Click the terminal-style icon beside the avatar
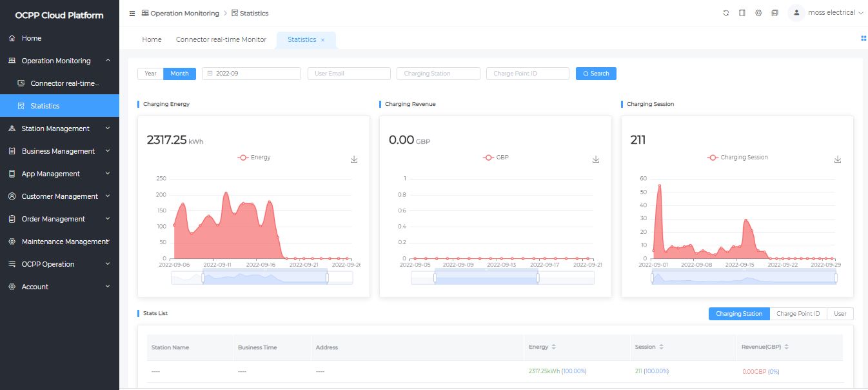 point(774,13)
